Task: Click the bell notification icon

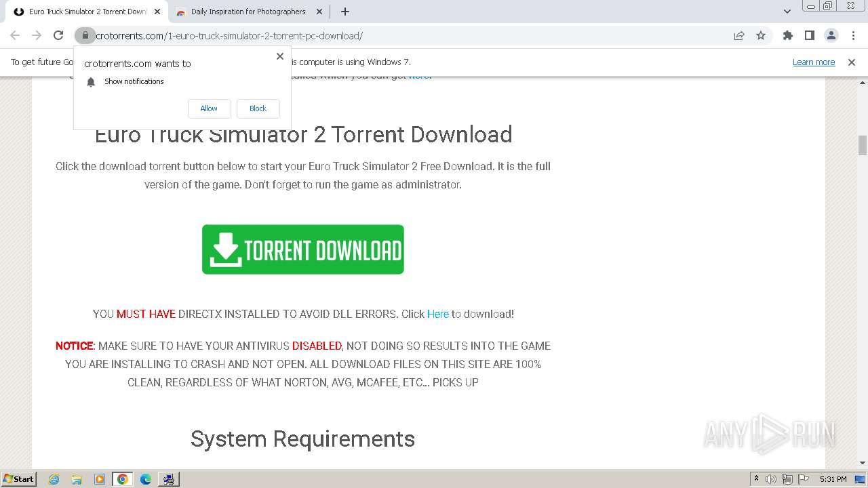Action: coord(91,81)
